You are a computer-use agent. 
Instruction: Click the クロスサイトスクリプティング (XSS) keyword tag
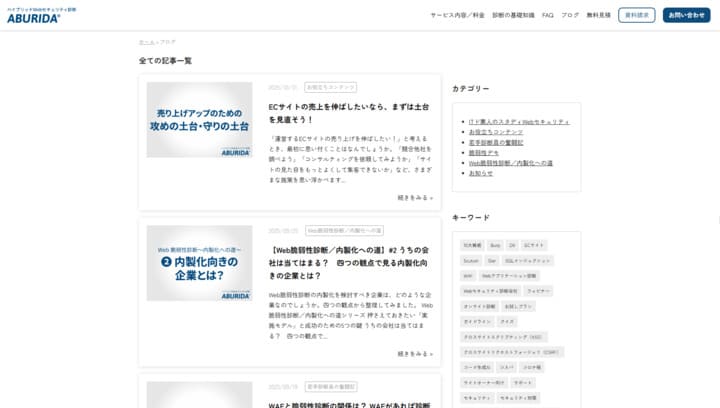tap(503, 337)
